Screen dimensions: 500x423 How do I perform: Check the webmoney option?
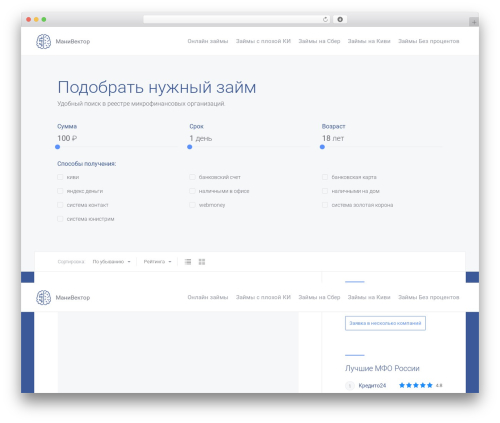[x=192, y=205]
